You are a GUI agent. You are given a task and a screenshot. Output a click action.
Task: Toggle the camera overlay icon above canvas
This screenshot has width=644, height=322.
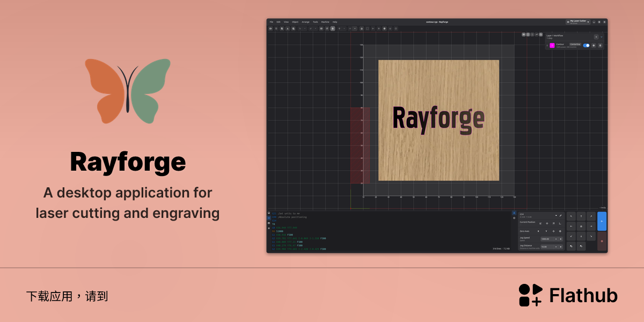pyautogui.click(x=528, y=34)
